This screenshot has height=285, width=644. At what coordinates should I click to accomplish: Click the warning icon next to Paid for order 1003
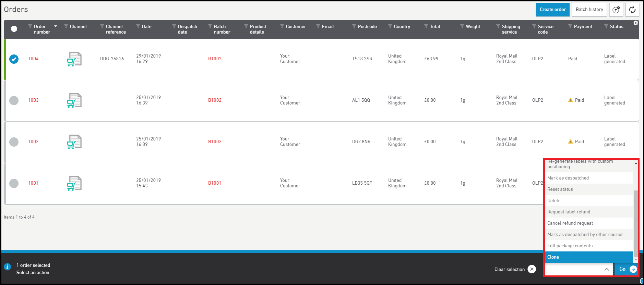pos(570,100)
